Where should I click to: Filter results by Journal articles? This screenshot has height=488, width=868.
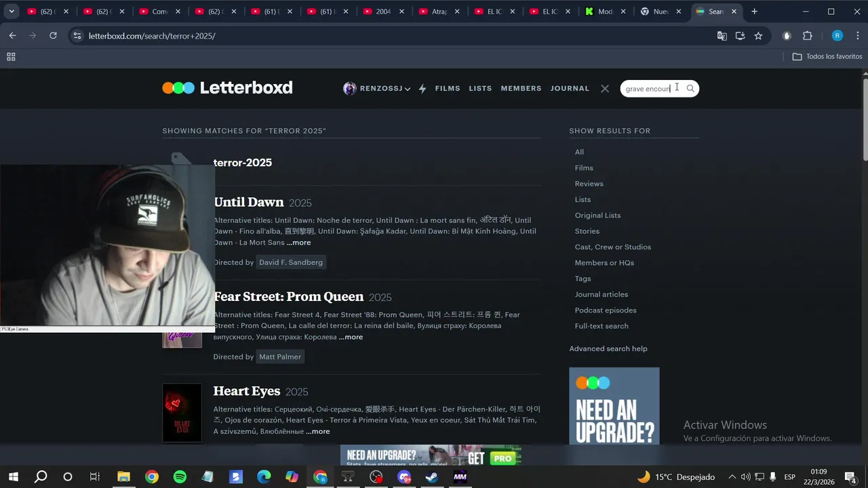[x=601, y=294]
